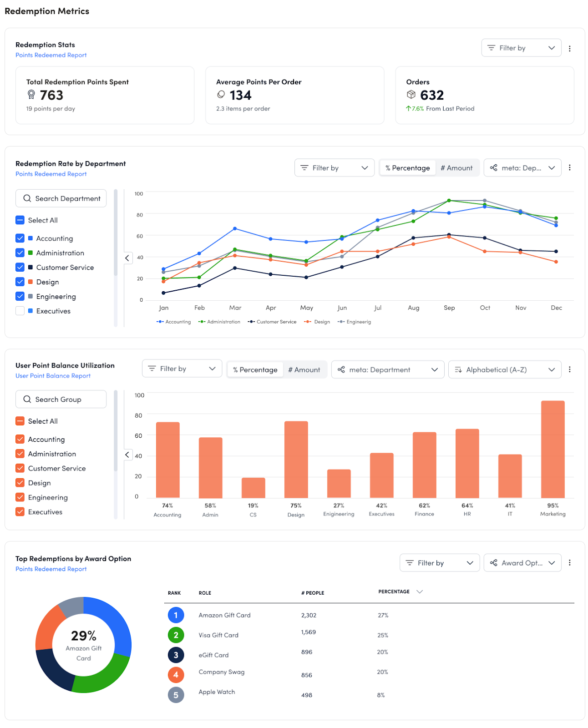Open Redemption Stats three-dot options menu

click(x=569, y=48)
